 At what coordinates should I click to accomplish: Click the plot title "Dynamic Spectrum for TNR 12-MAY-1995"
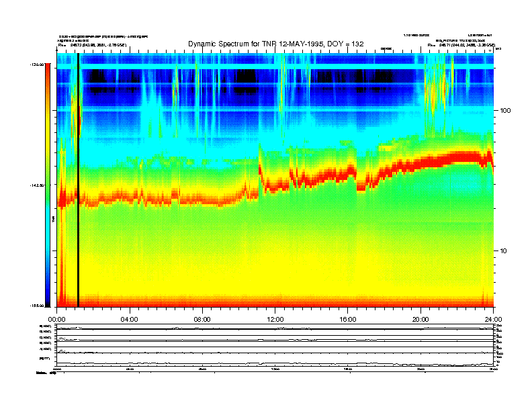[x=255, y=44]
